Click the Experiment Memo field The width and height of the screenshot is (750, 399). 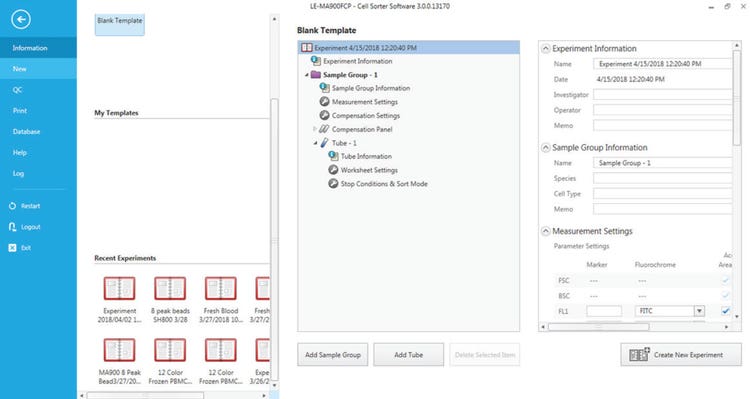(662, 125)
